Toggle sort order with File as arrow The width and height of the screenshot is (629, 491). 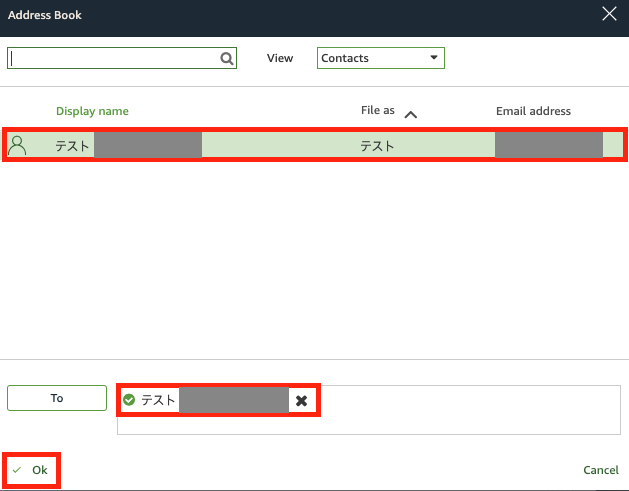pos(410,114)
